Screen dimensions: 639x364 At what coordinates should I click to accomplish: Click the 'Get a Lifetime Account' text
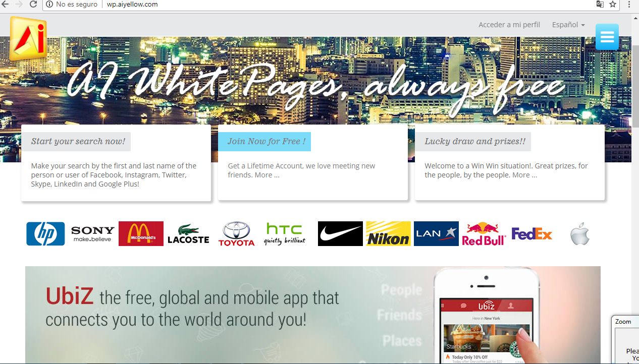coord(301,170)
